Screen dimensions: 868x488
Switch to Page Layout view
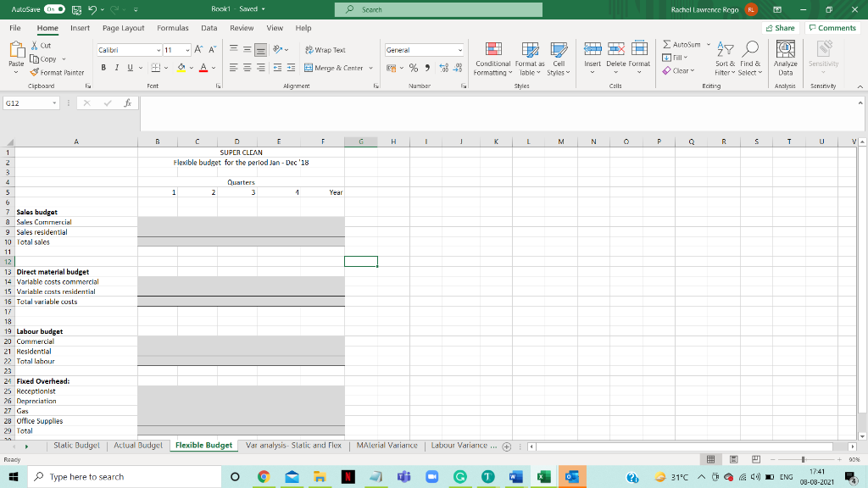[x=733, y=459]
